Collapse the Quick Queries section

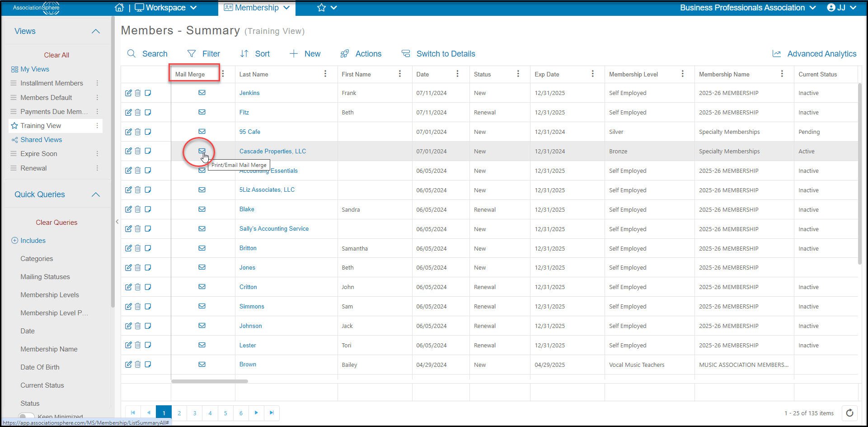(x=96, y=195)
